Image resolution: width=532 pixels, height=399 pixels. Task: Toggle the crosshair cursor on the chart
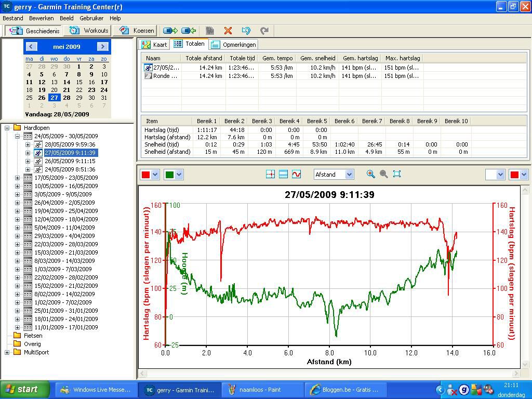(x=270, y=175)
